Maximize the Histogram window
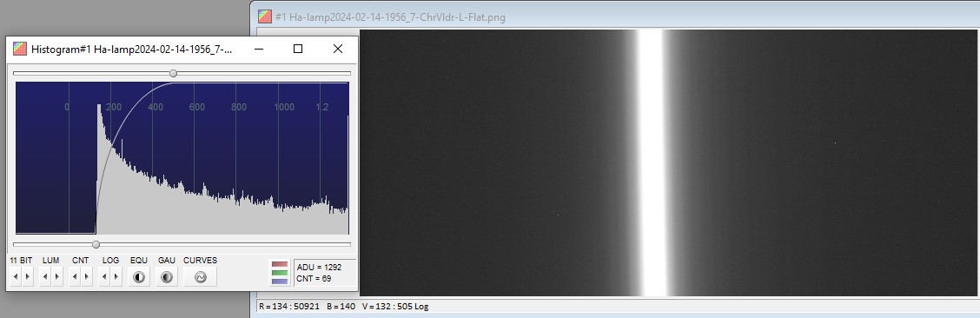 coord(298,49)
